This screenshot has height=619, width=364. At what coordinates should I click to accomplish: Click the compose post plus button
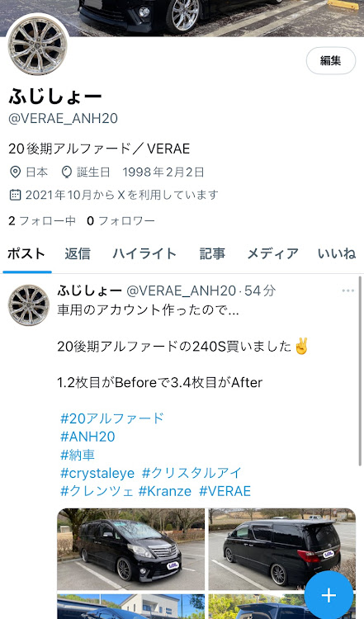coord(329,595)
